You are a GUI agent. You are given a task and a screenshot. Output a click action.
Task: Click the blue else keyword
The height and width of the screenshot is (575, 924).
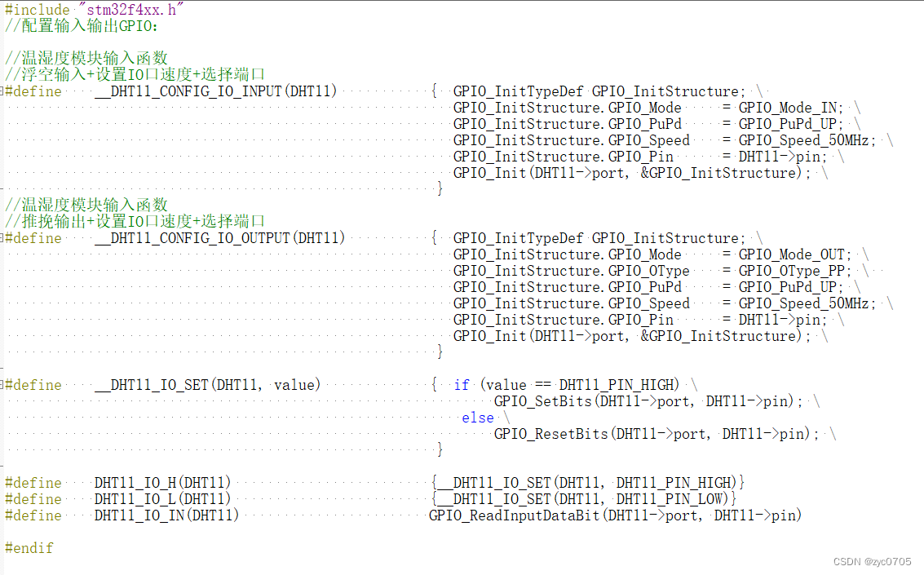(478, 418)
